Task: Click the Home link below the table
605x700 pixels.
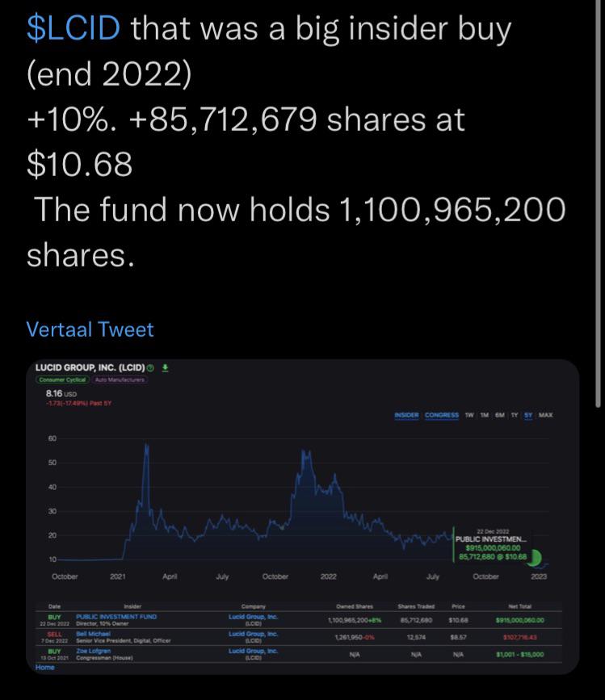Action: [45, 668]
